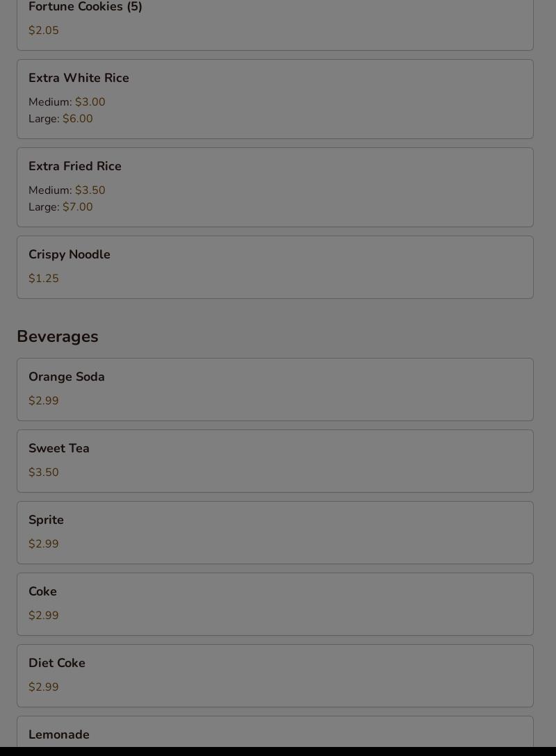Screen dimensions: 556x756
Task: Click the Orange Soda $2.99 price
Action: (x=43, y=401)
